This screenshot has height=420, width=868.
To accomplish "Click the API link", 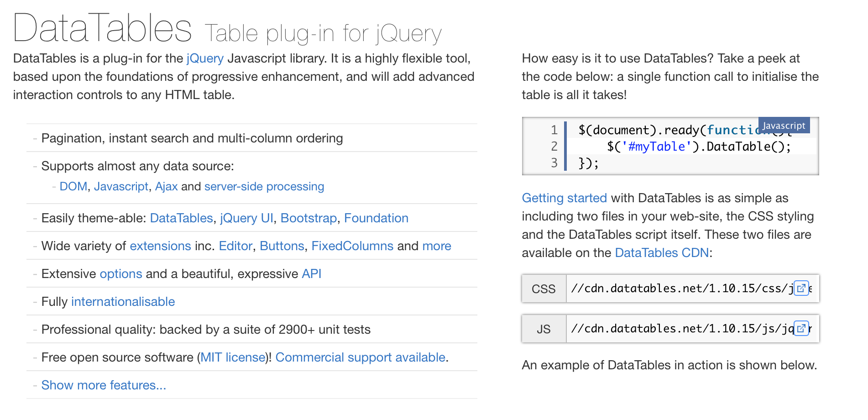I will pyautogui.click(x=312, y=274).
